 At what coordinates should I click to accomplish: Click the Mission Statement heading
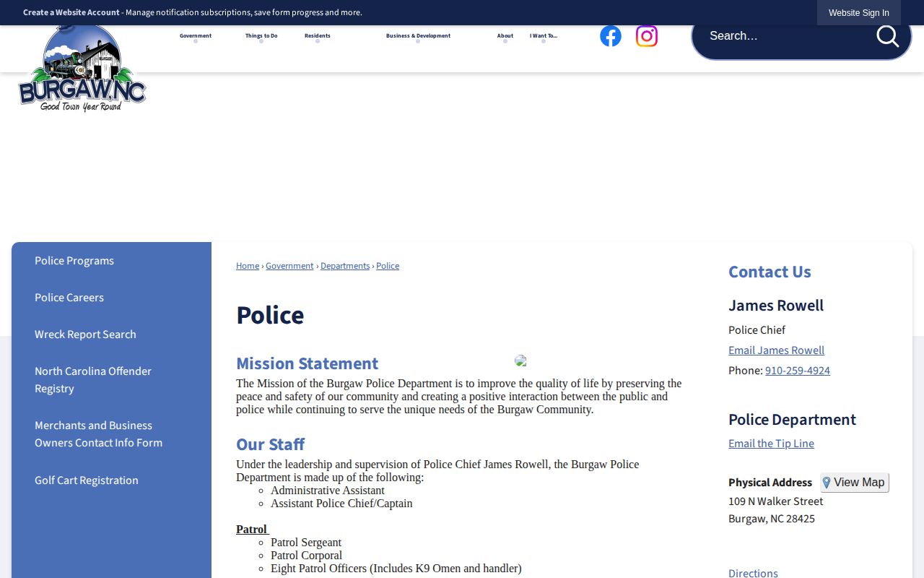307,363
